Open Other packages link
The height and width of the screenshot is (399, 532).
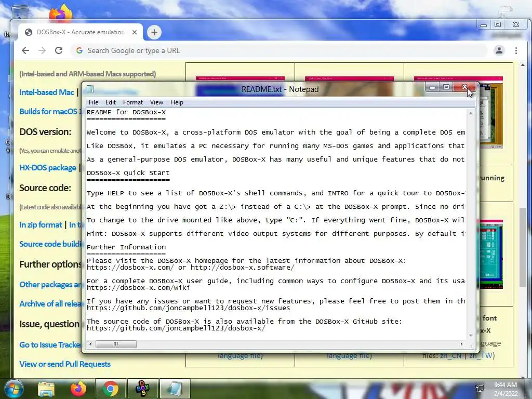(50, 284)
